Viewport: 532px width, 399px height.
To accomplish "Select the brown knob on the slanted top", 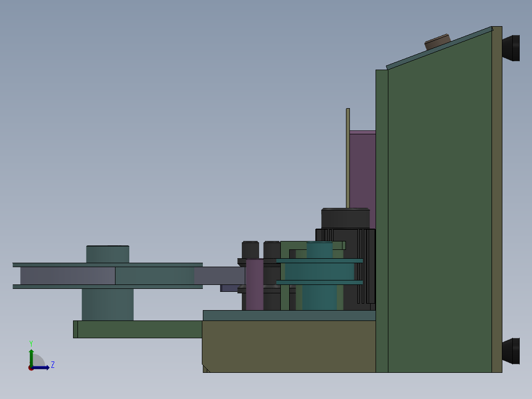I will click(438, 42).
